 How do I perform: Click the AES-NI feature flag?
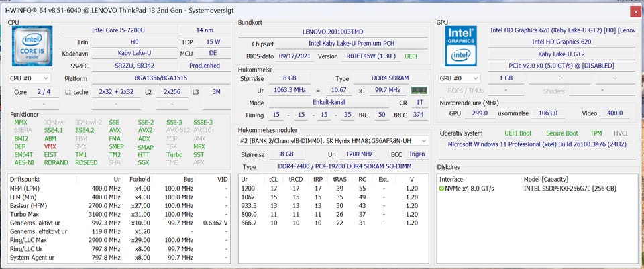pyautogui.click(x=24, y=162)
